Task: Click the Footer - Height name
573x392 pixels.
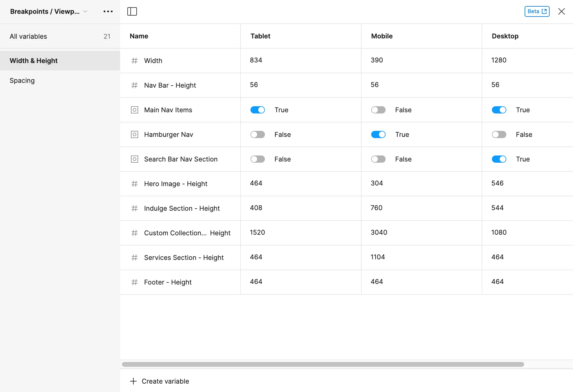Action: [168, 282]
